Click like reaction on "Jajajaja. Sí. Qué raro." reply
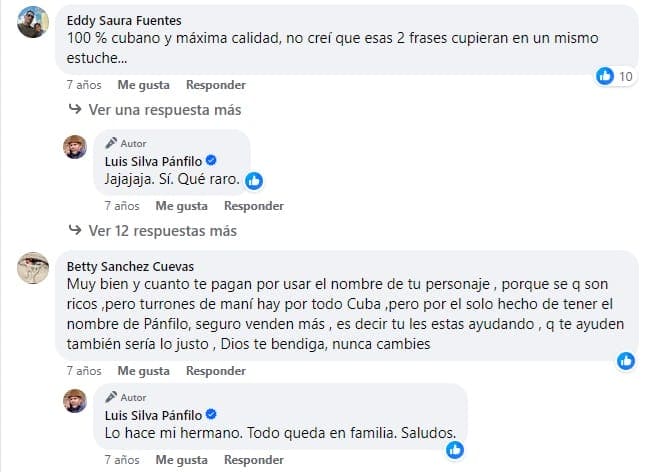This screenshot has height=472, width=669. click(x=254, y=181)
